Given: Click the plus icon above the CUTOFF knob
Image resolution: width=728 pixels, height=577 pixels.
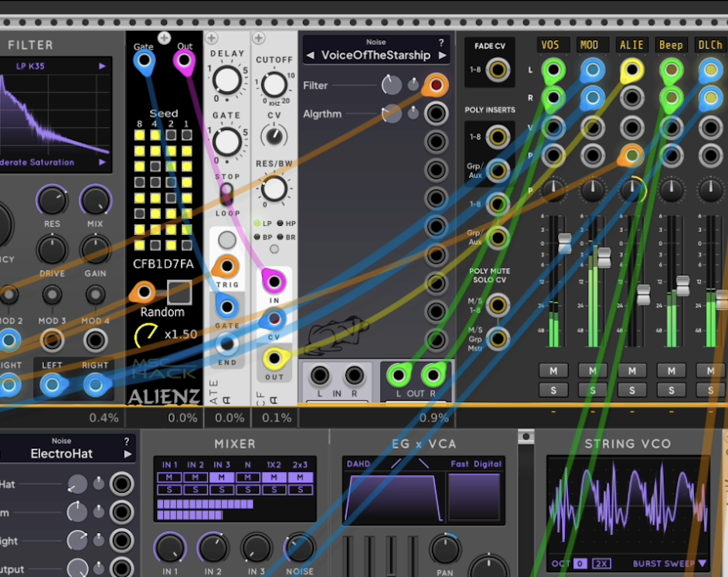Looking at the screenshot, I should 258,38.
